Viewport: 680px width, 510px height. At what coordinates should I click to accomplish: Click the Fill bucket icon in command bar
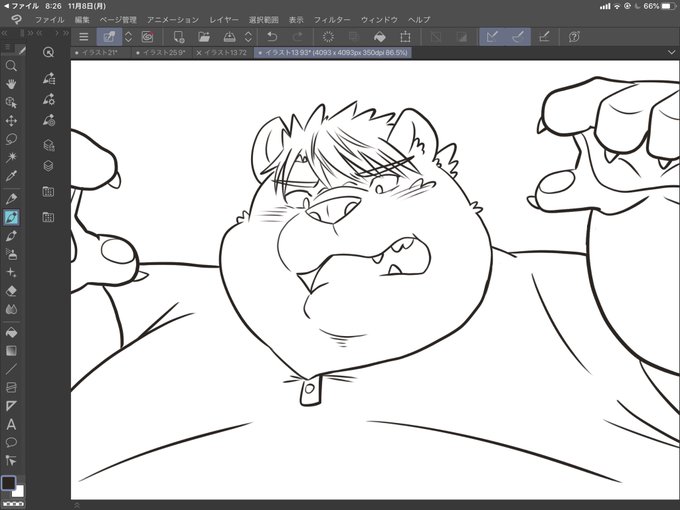[x=379, y=37]
